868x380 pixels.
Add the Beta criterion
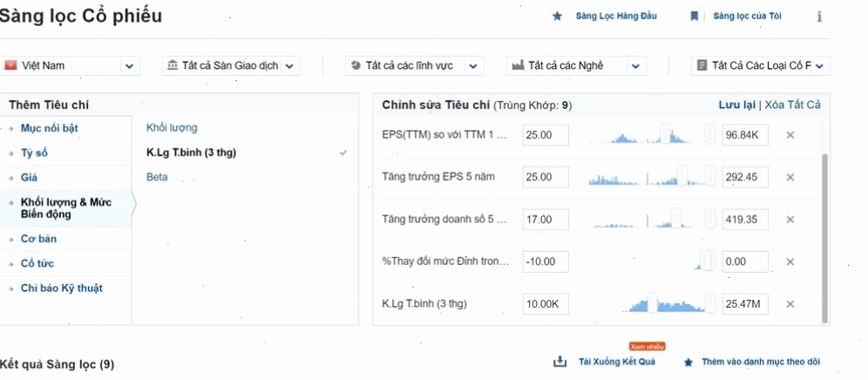click(x=157, y=177)
